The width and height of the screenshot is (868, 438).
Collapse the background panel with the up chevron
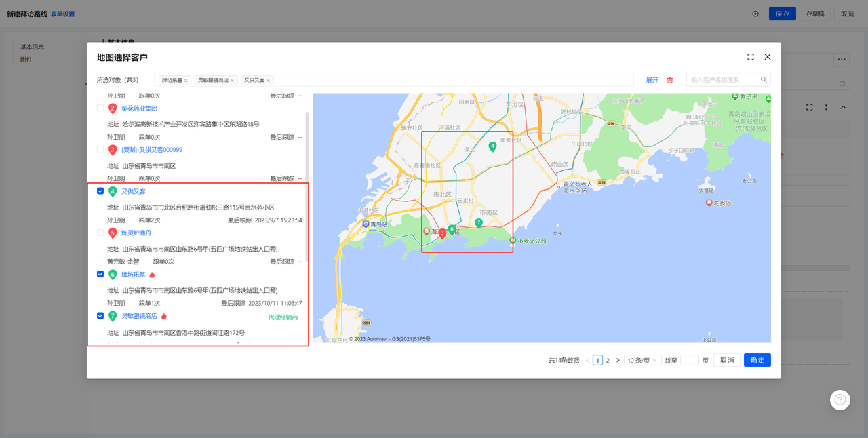[843, 107]
